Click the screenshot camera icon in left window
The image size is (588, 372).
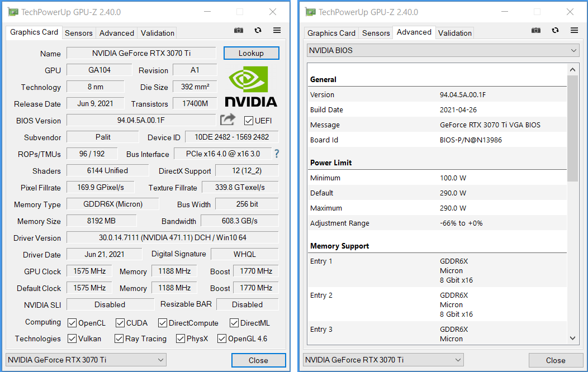(239, 30)
